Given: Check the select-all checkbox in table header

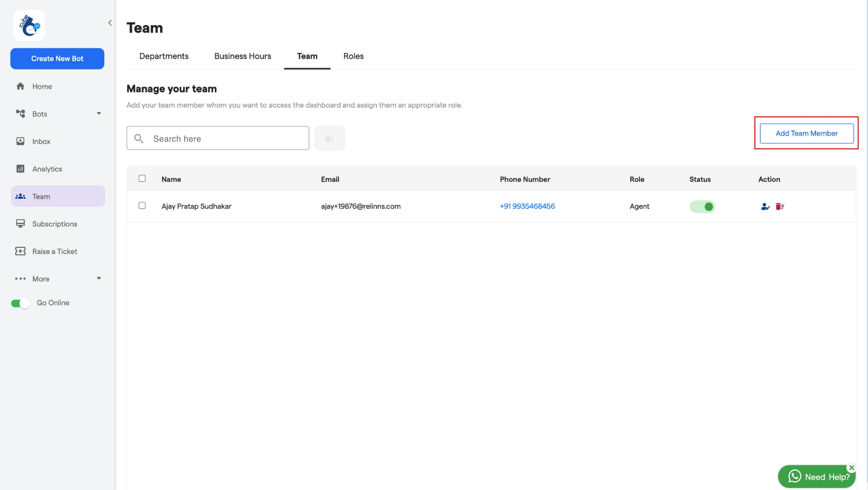Looking at the screenshot, I should tap(142, 179).
